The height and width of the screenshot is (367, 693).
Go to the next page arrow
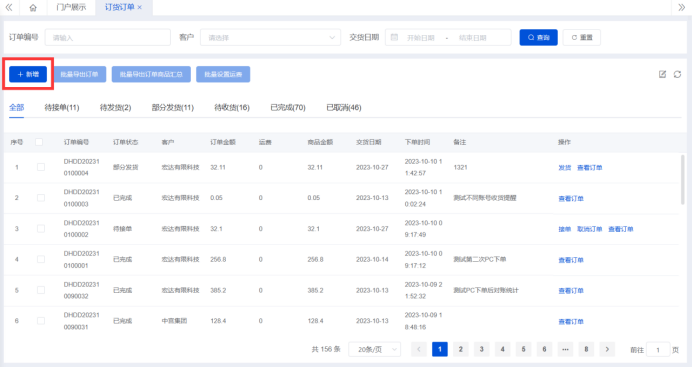pos(607,349)
